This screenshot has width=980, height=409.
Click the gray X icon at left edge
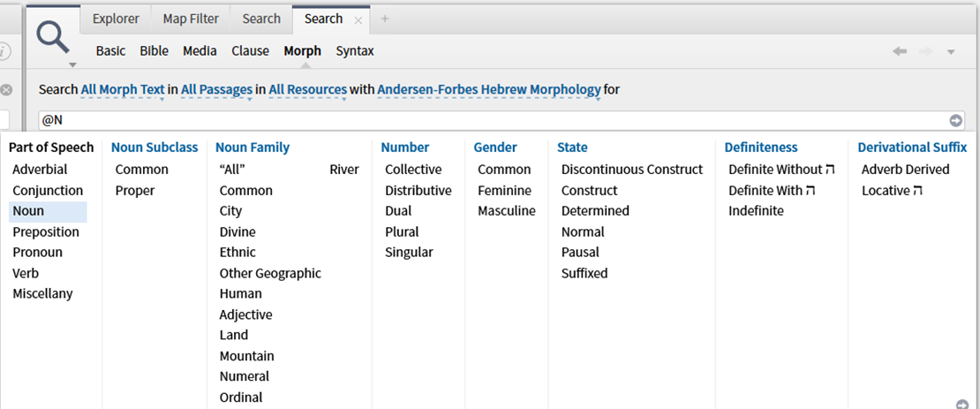tap(5, 89)
